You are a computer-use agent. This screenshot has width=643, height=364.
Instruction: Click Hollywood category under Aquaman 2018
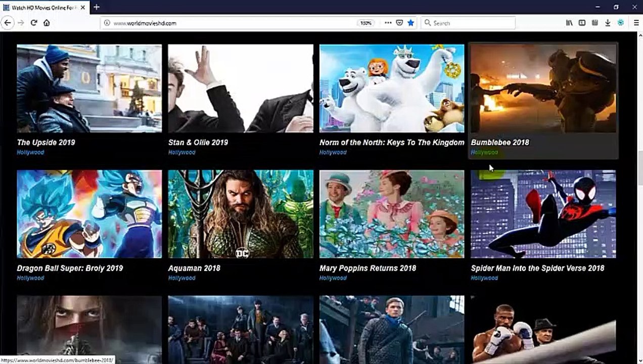coord(181,278)
